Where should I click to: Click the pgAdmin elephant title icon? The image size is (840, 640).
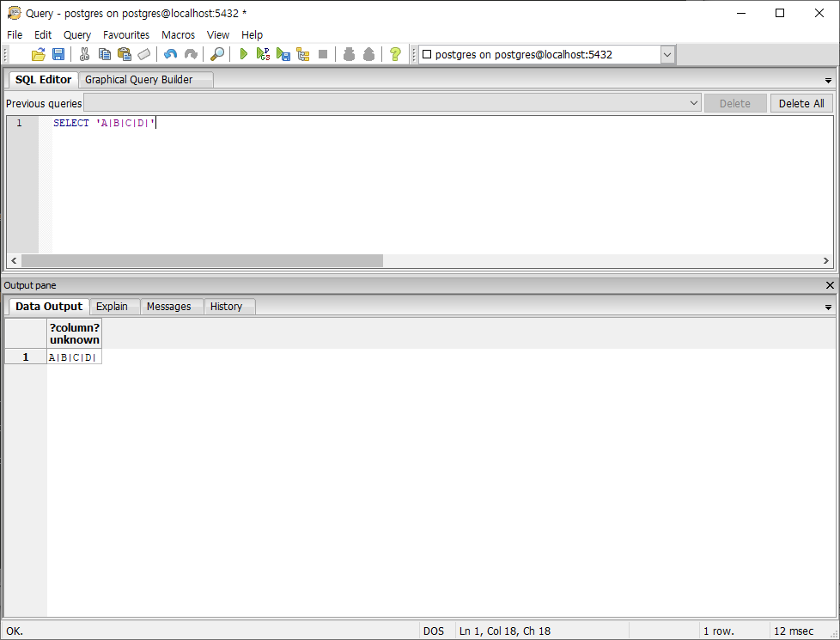(x=14, y=13)
